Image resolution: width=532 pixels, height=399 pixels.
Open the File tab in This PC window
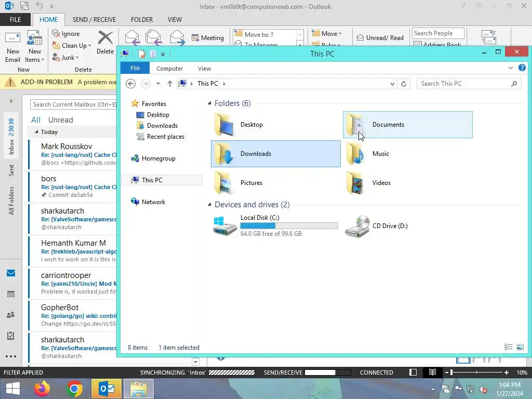(x=135, y=68)
